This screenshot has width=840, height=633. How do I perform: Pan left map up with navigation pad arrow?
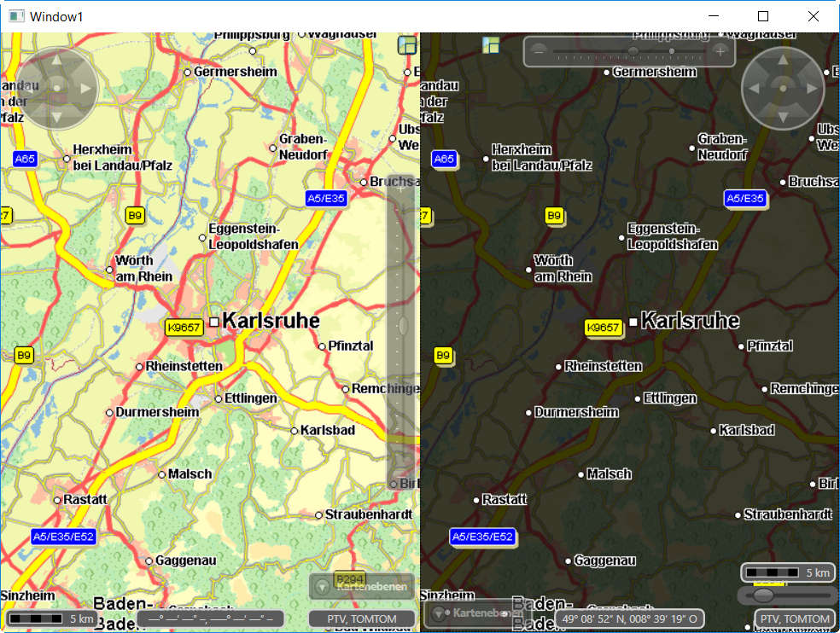coord(57,60)
